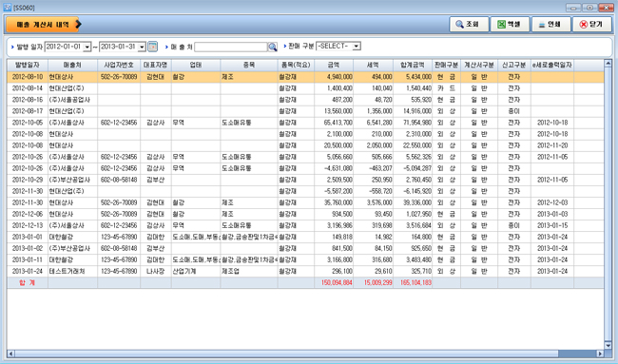Select the row dated 2012-08-17
618x364 pixels.
pos(305,111)
